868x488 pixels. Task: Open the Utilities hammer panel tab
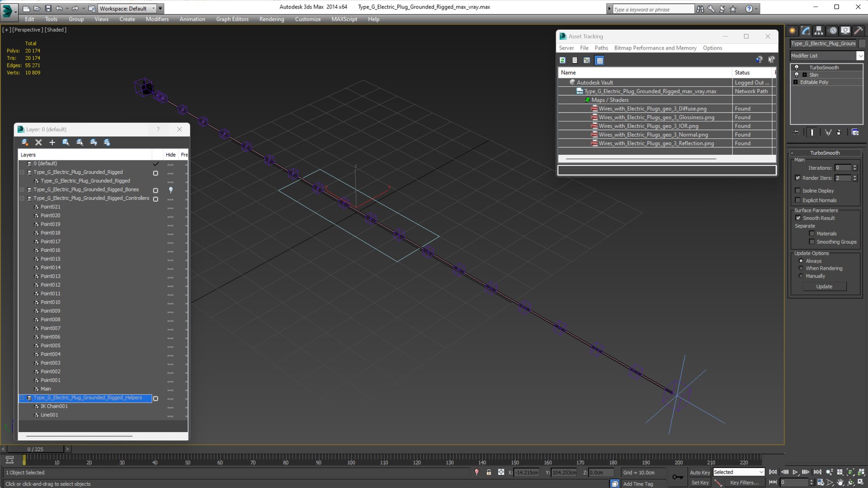click(x=858, y=31)
